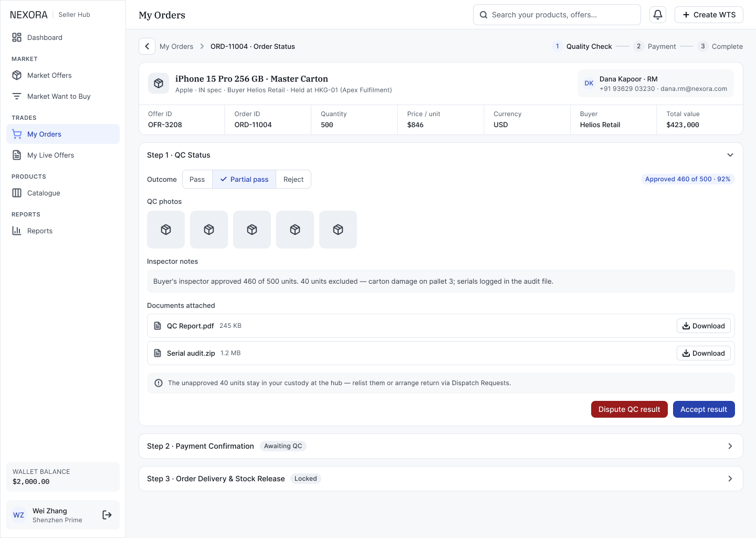
Task: Click the Inspector notes text box
Action: coord(441,281)
